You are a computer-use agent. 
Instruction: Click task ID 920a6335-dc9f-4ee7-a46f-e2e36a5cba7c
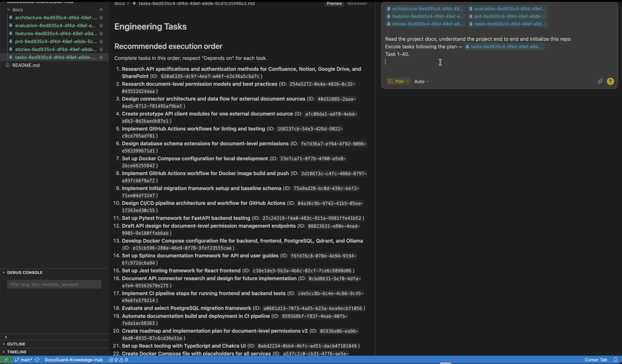pos(210,76)
